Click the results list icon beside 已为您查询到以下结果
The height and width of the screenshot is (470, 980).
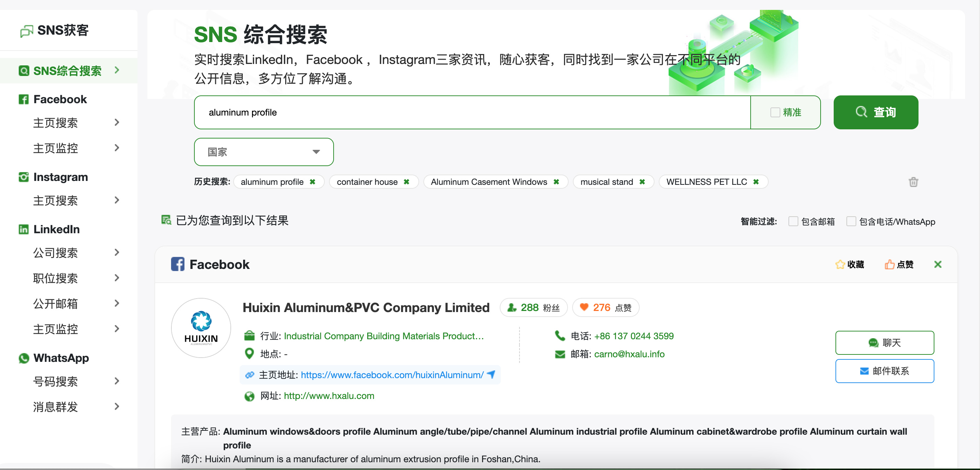point(166,220)
